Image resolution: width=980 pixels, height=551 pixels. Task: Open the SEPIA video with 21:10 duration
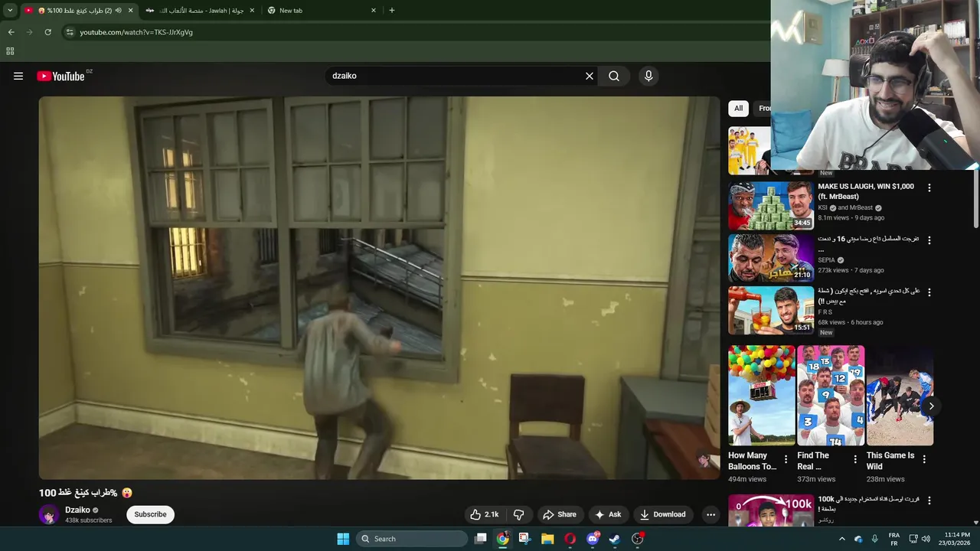coord(770,258)
